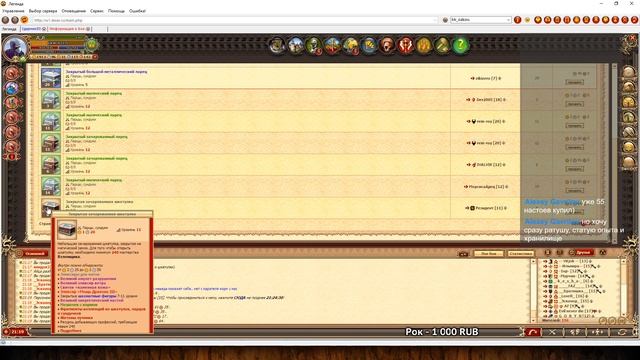
Task: Open Закрытый большой металлический ларец item link
Action: pos(107,71)
